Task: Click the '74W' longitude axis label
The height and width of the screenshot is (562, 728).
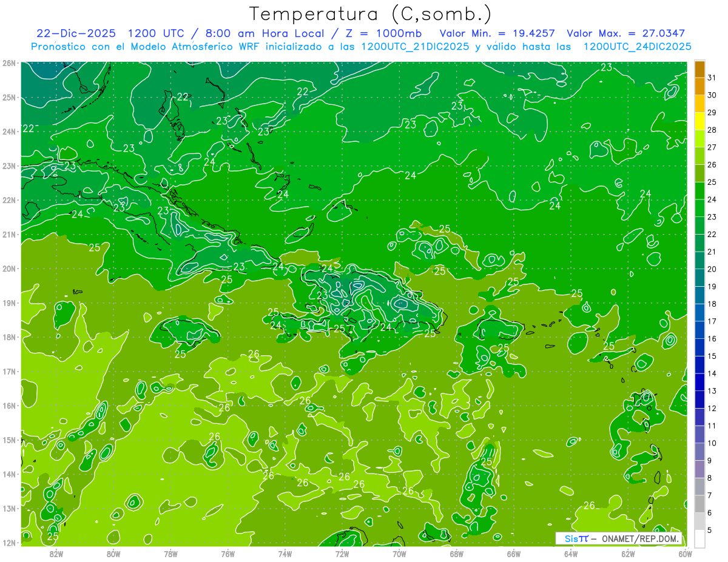Action: click(x=285, y=554)
